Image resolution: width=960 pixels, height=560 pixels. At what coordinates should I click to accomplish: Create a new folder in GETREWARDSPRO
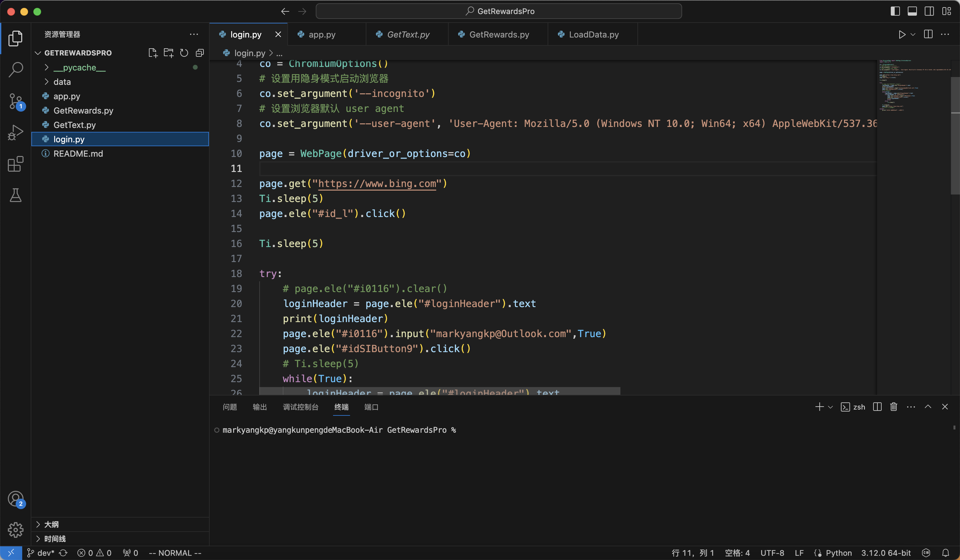click(168, 53)
